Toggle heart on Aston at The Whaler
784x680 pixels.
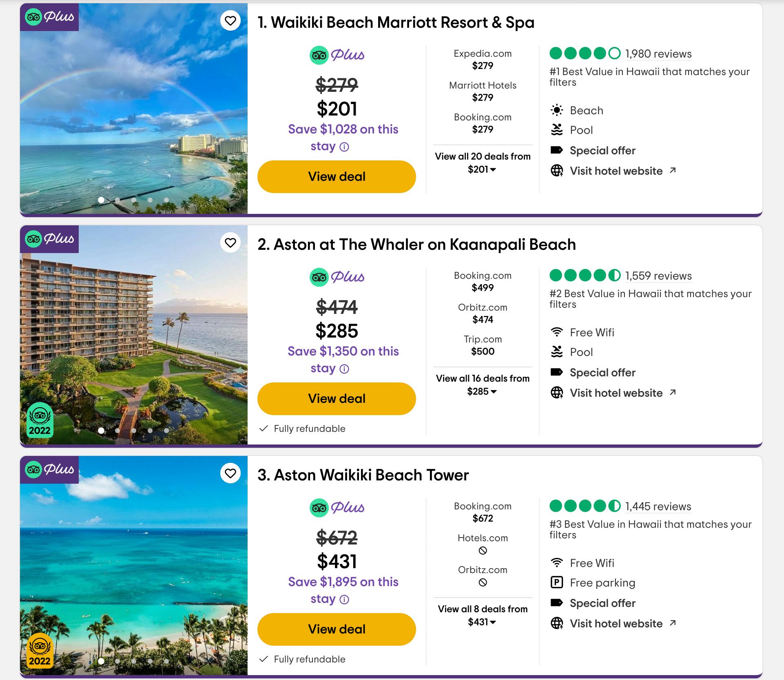click(x=230, y=243)
